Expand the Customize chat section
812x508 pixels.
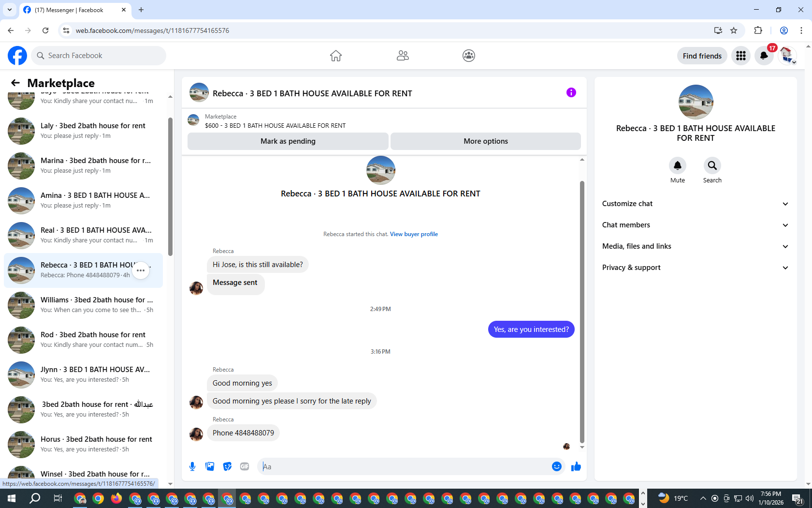(696, 204)
